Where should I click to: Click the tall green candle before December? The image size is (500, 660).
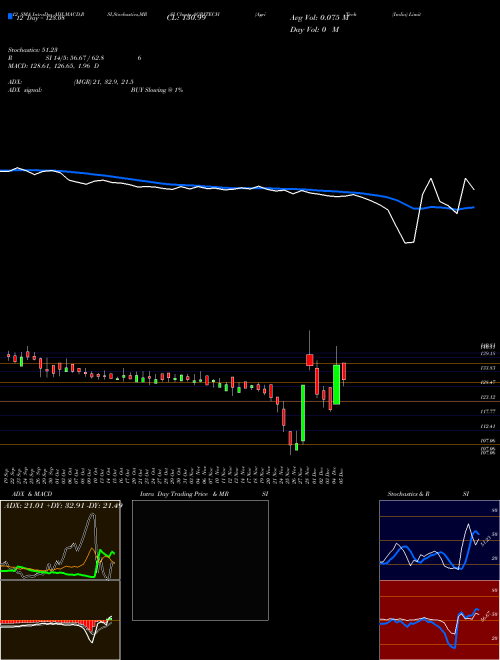pyautogui.click(x=303, y=413)
